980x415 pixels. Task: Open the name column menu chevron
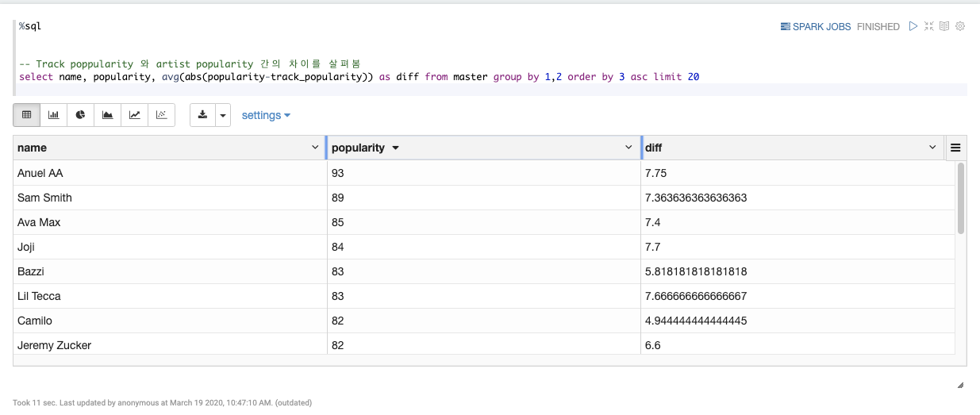316,148
